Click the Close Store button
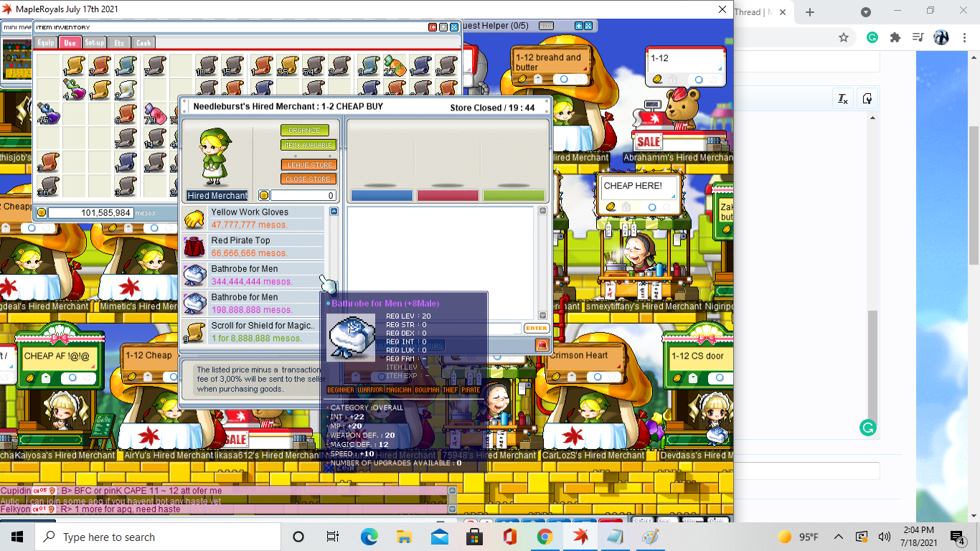 [308, 179]
